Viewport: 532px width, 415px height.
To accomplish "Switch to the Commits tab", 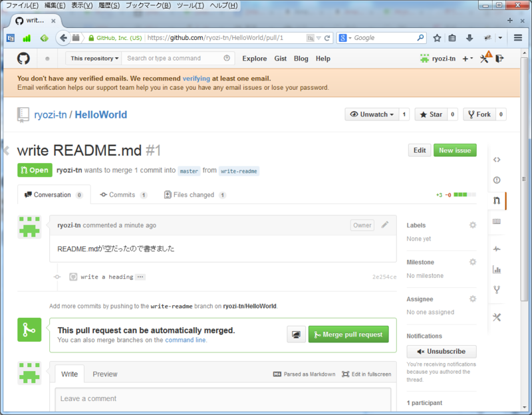I will pos(124,195).
